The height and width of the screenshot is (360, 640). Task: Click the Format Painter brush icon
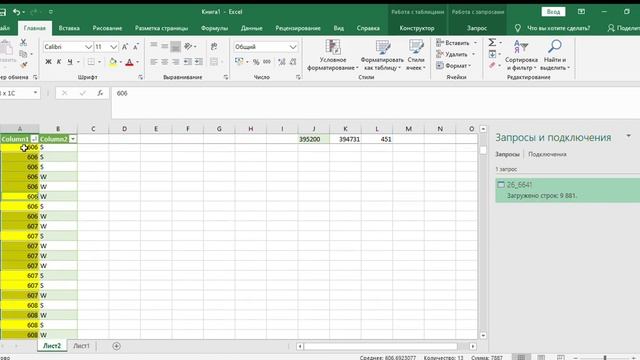[x=24, y=64]
